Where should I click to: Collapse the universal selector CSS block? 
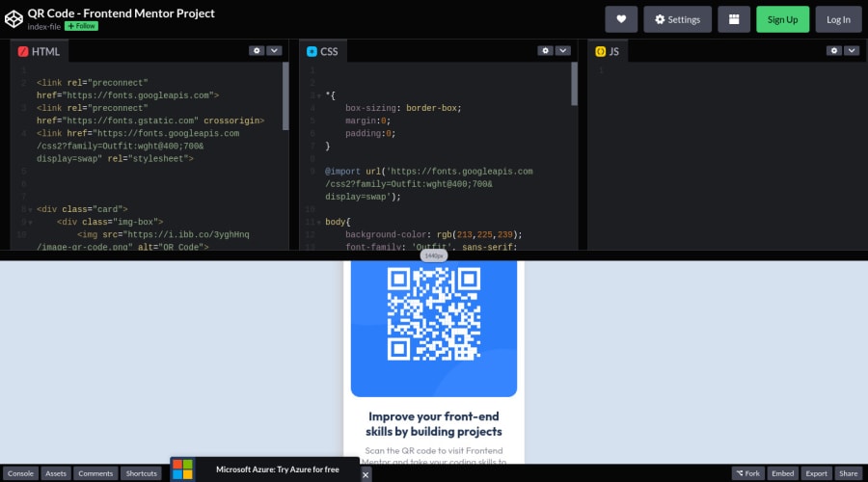tap(319, 96)
